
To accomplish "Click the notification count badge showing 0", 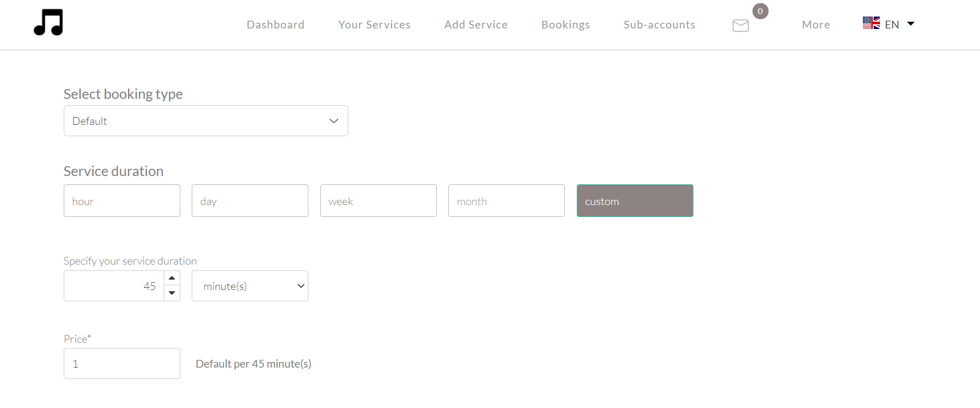I will pos(760,11).
